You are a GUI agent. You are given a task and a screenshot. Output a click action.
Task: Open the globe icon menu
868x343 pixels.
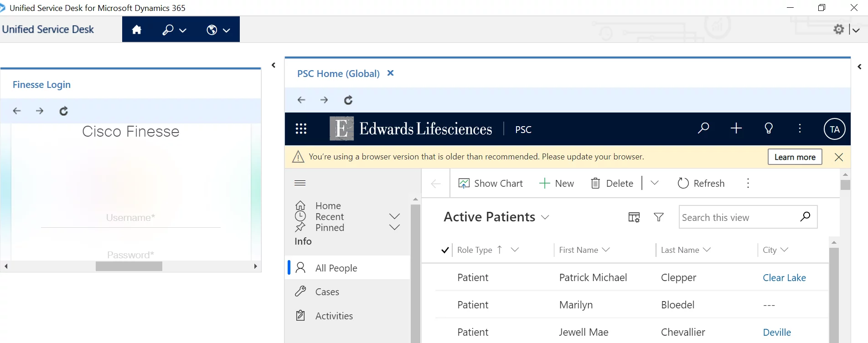point(218,30)
